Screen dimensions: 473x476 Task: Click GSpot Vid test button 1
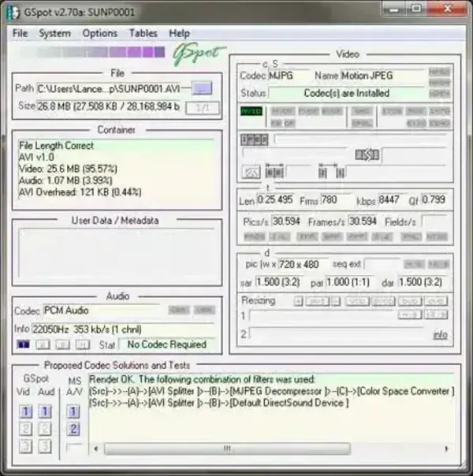25,411
